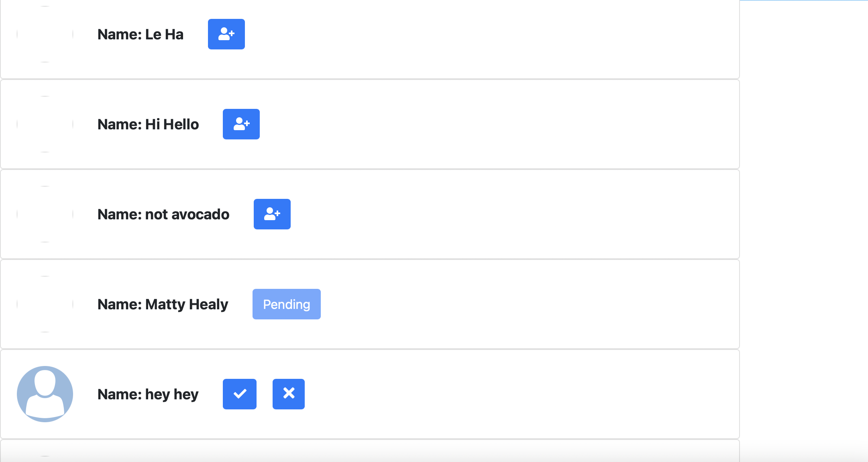
Task: Send friend request to Le Ha
Action: pyautogui.click(x=226, y=34)
